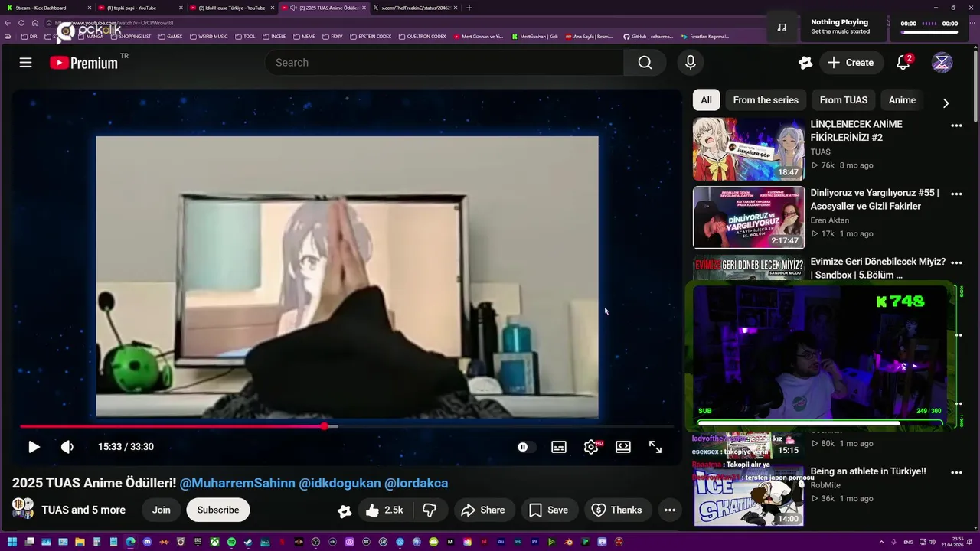
Task: Open TUAS channel avatar
Action: [x=23, y=509]
